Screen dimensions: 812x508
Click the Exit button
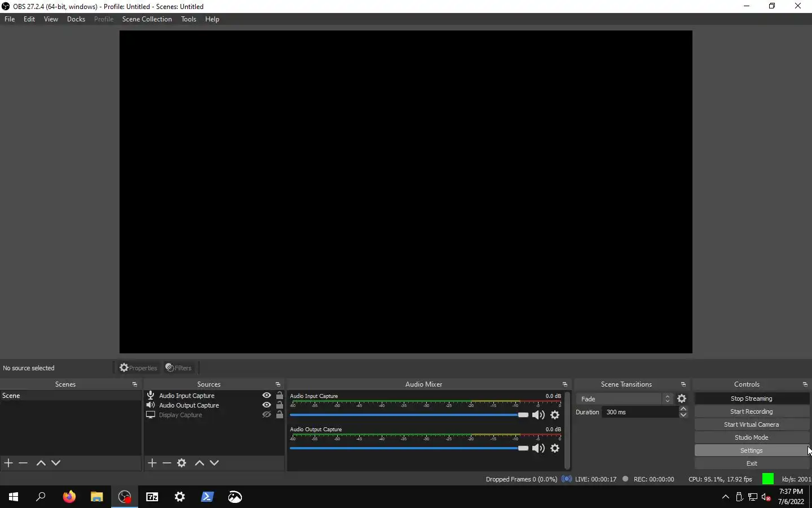tap(752, 463)
